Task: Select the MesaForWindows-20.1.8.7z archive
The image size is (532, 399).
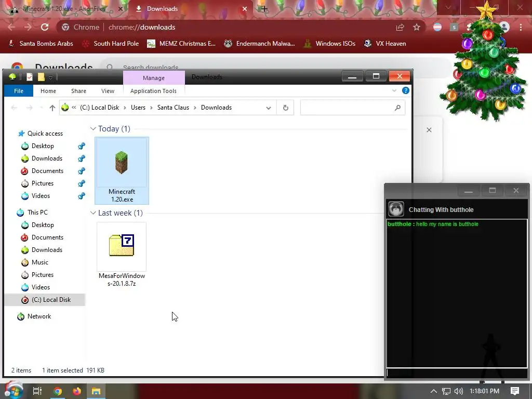Action: (x=122, y=255)
